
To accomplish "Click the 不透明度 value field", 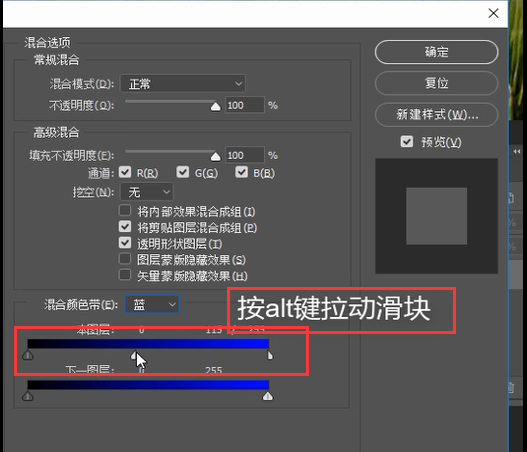I will [244, 105].
